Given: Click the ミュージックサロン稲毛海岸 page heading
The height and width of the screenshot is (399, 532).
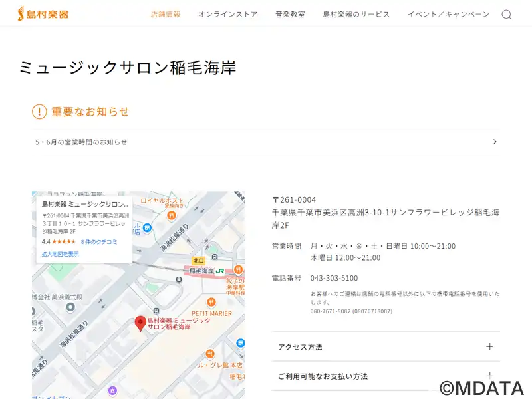Looking at the screenshot, I should click(x=128, y=67).
